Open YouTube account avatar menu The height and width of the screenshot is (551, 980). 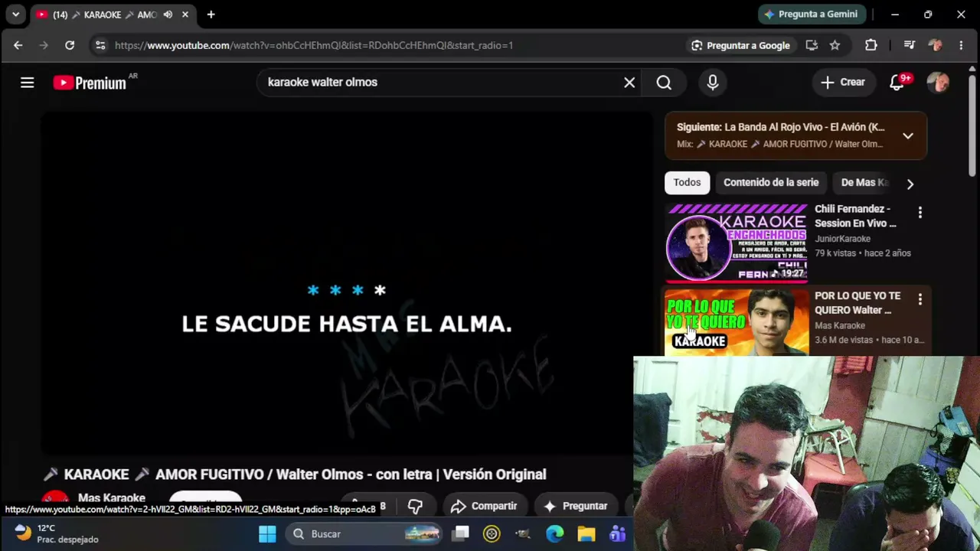pos(938,83)
